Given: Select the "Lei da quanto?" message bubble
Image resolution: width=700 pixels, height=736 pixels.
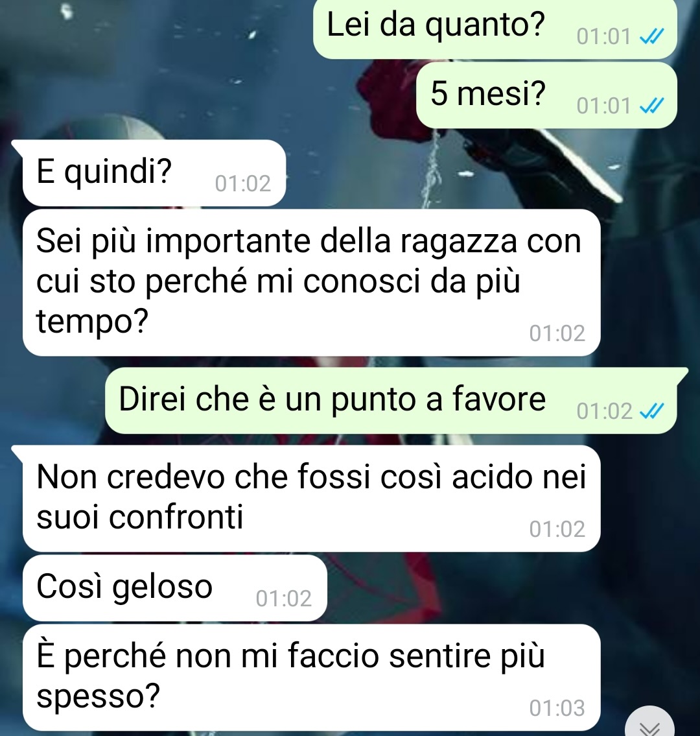Looking at the screenshot, I should tap(495, 28).
